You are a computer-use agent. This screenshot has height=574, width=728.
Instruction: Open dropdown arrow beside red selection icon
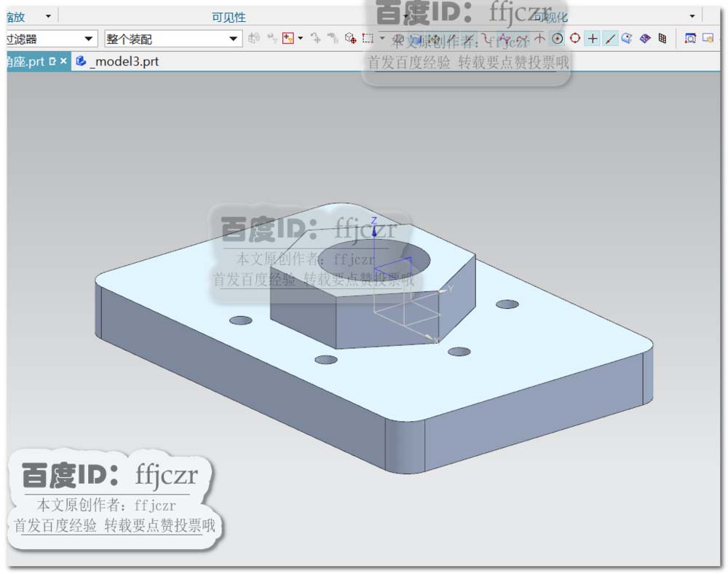pos(301,38)
